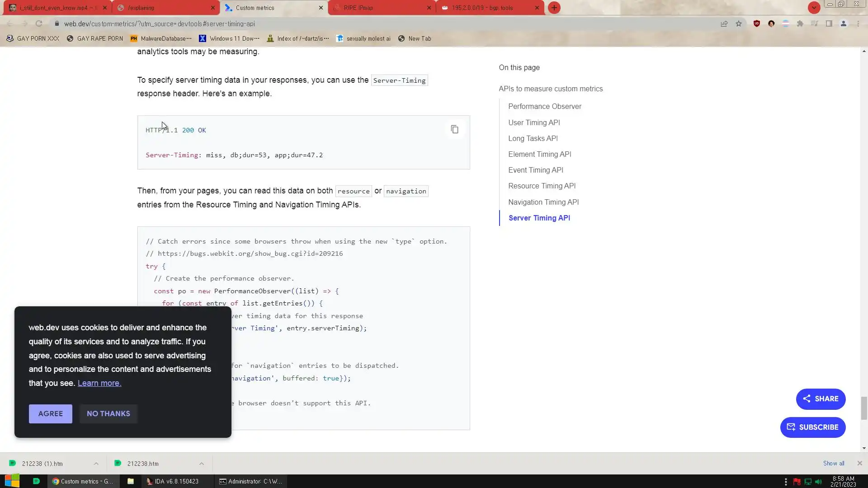Reload the current page
Image resolution: width=868 pixels, height=488 pixels.
coord(39,23)
